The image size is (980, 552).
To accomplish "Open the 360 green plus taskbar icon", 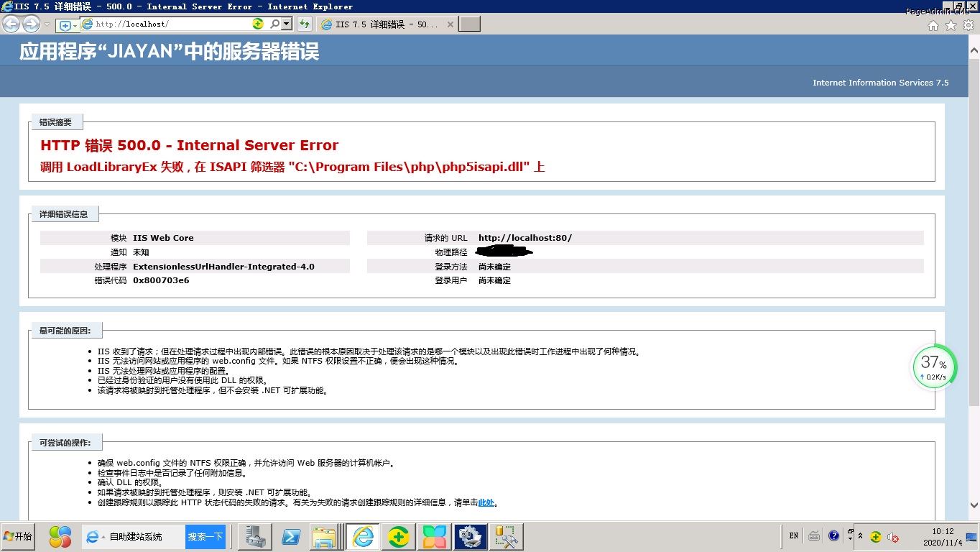I will [399, 537].
